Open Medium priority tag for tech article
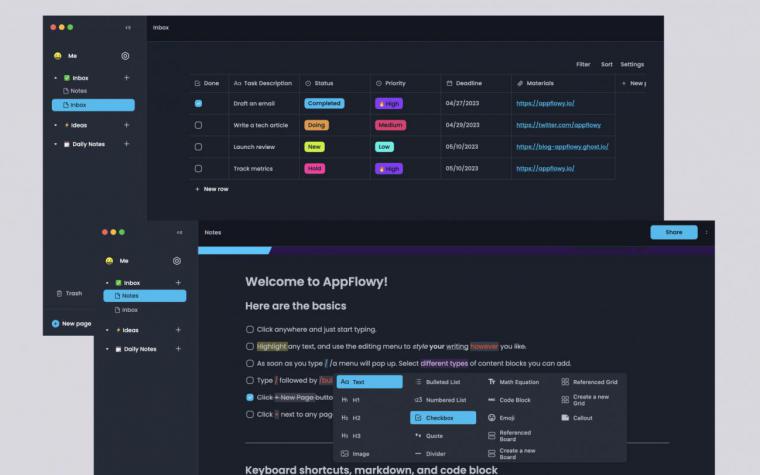 tap(390, 125)
